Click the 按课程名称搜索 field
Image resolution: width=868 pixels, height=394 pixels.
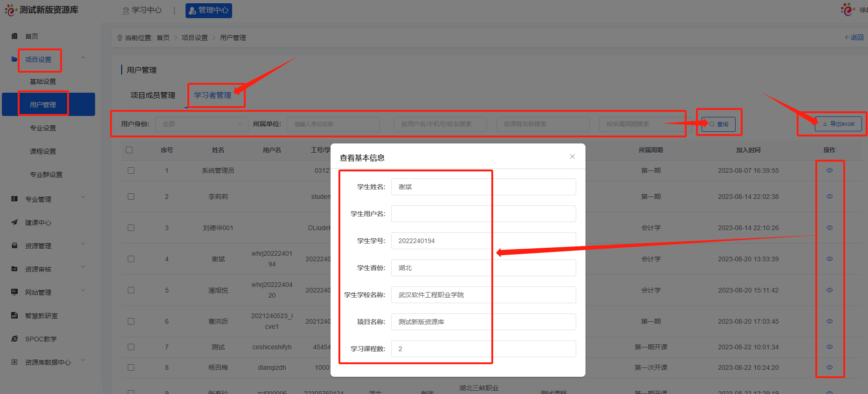click(x=543, y=124)
